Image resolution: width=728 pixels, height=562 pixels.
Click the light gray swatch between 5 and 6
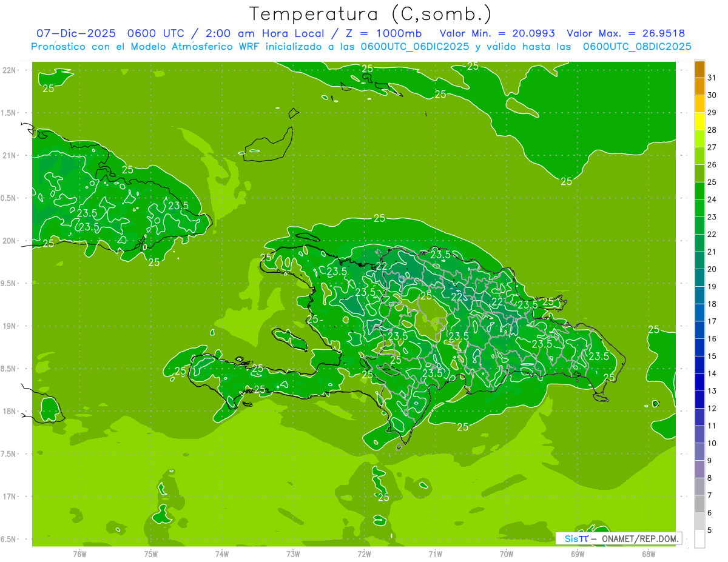coord(699,521)
